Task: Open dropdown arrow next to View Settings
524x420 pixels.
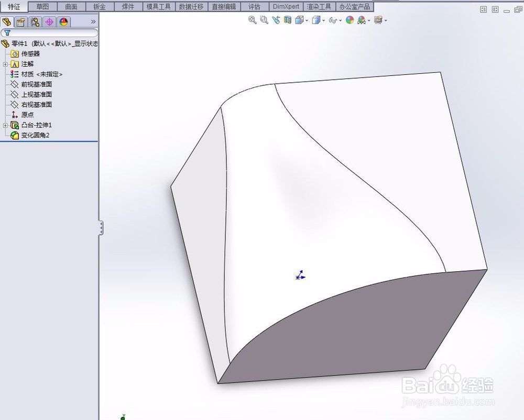Action: pos(386,21)
